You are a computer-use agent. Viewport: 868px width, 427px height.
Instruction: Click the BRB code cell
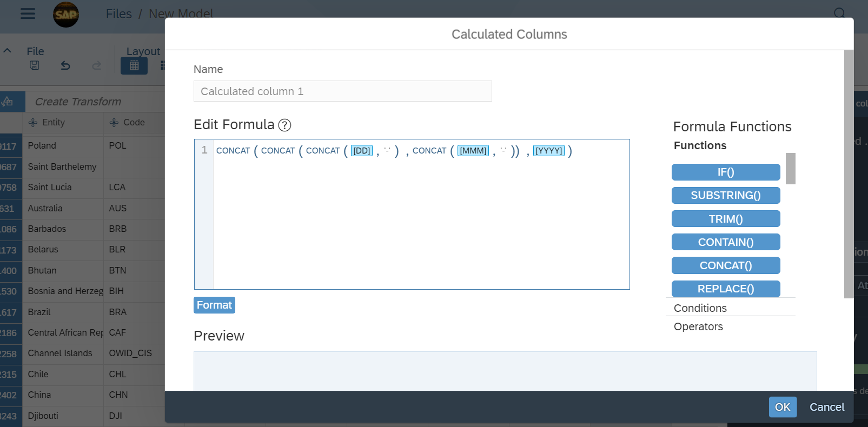[x=134, y=229]
